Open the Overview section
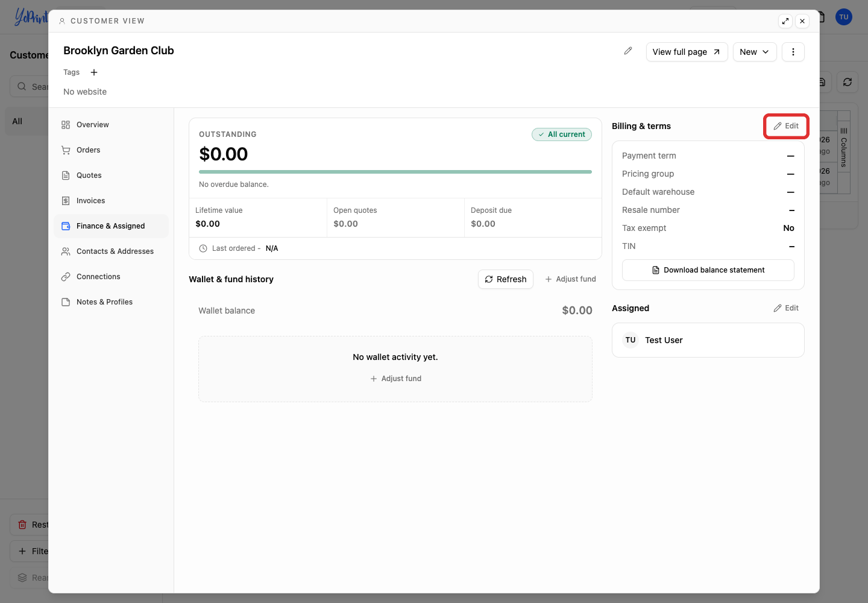The width and height of the screenshot is (868, 603). pyautogui.click(x=111, y=125)
